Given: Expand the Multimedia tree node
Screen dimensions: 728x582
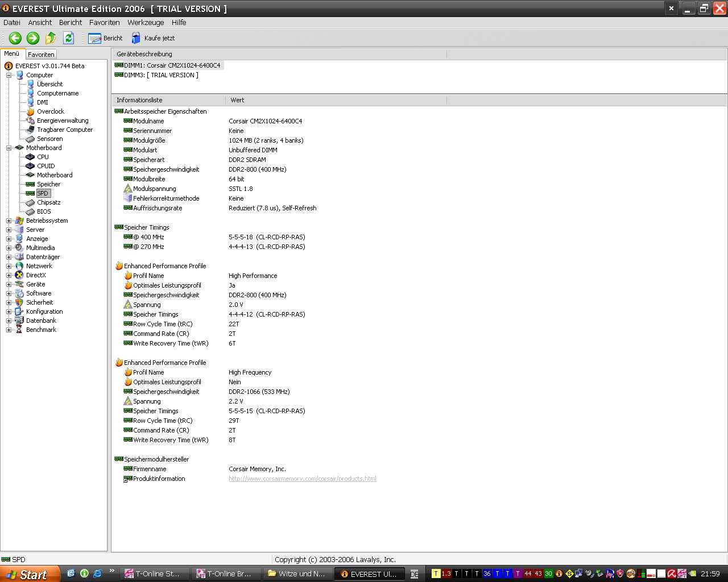Looking at the screenshot, I should click(9, 248).
